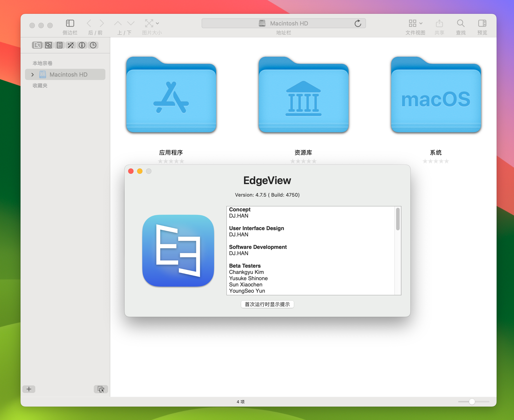Click the Beta Testers heading
514x420 pixels.
coord(245,266)
